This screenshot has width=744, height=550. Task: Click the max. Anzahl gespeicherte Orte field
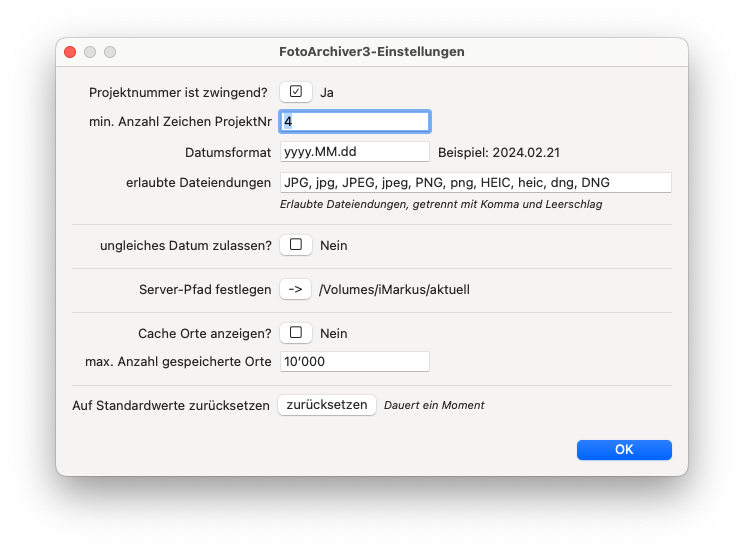tap(354, 361)
